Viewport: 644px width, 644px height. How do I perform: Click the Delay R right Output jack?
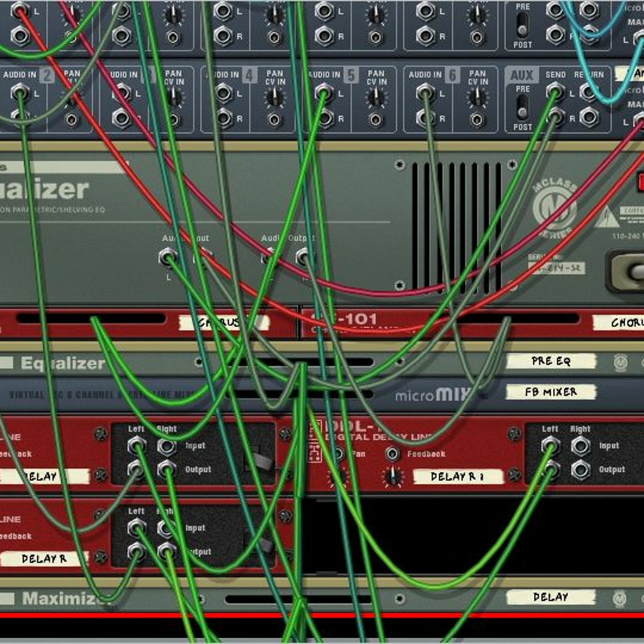click(167, 552)
